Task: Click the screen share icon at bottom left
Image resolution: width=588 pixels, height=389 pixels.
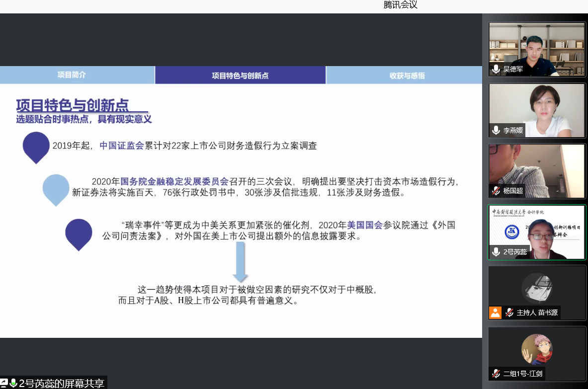Action: click(4, 383)
